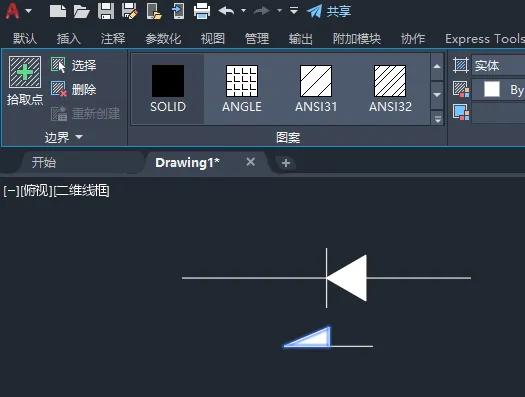525x397 pixels.
Task: Undo the last action
Action: pyautogui.click(x=226, y=11)
